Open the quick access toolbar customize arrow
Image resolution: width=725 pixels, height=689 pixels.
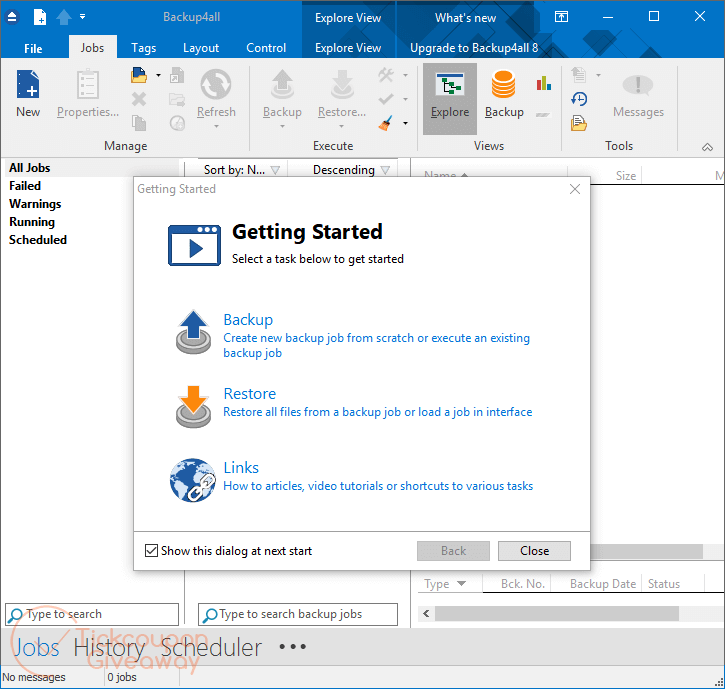(x=82, y=17)
